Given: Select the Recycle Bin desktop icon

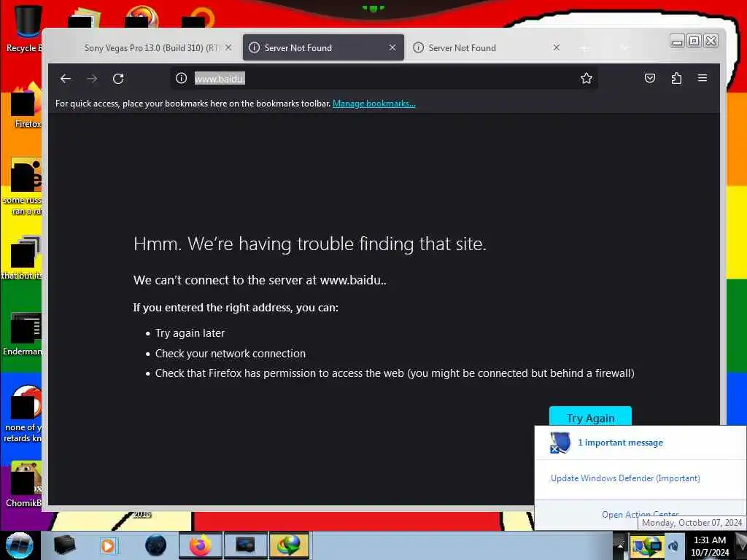Looking at the screenshot, I should point(23,28).
